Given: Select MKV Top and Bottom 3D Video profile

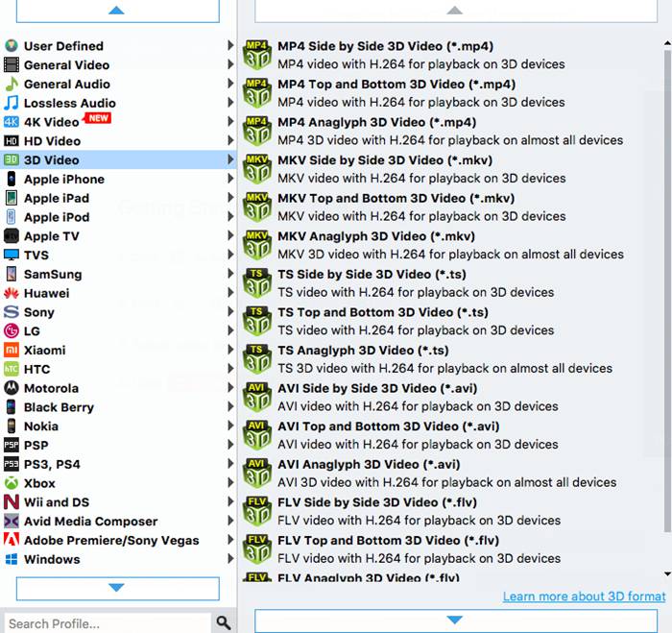Looking at the screenshot, I should [451, 207].
